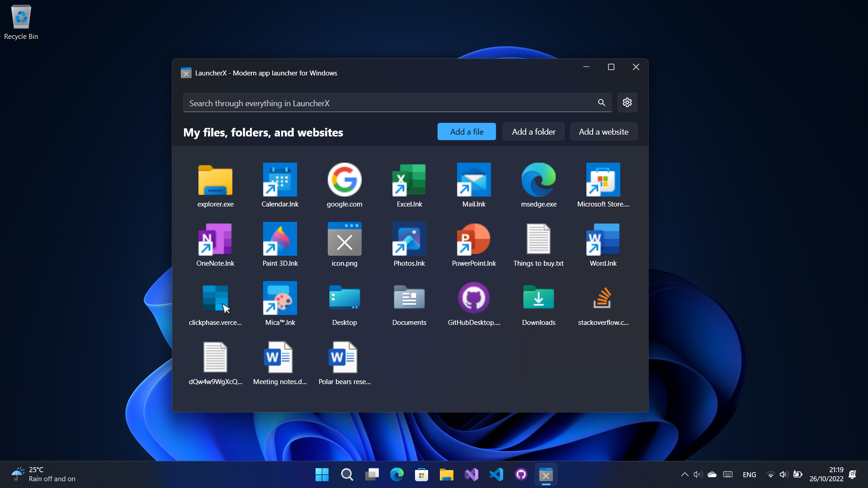Open the Mail.lnk shortcut
868x488 pixels.
pos(474,186)
